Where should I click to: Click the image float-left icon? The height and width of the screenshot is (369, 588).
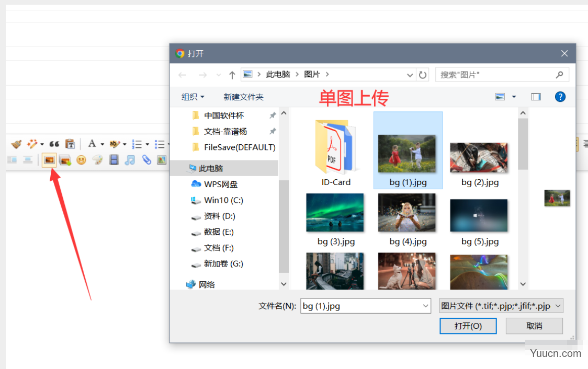click(x=12, y=160)
